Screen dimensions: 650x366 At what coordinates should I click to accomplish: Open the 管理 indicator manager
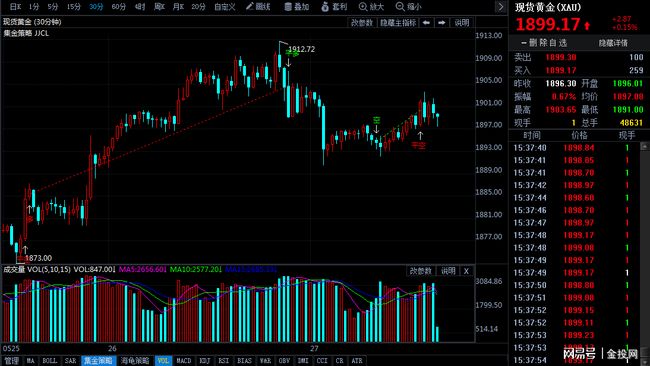click(12, 361)
